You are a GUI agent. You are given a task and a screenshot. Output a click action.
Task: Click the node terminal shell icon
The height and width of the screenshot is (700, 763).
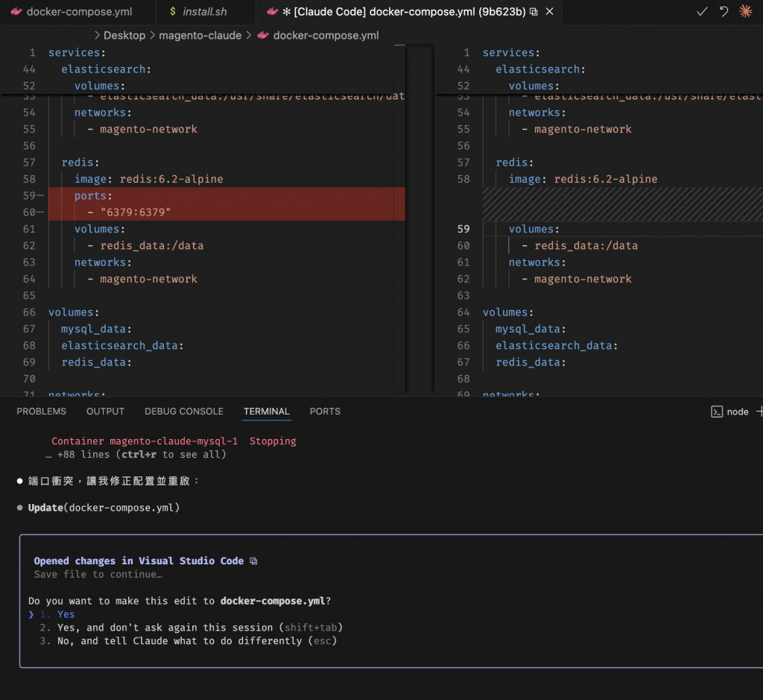point(716,412)
